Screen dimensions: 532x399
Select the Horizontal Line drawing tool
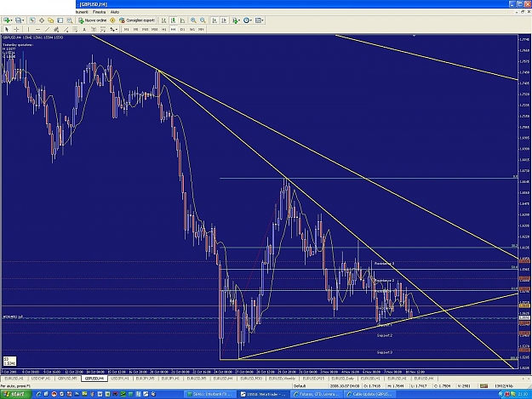pos(37,29)
